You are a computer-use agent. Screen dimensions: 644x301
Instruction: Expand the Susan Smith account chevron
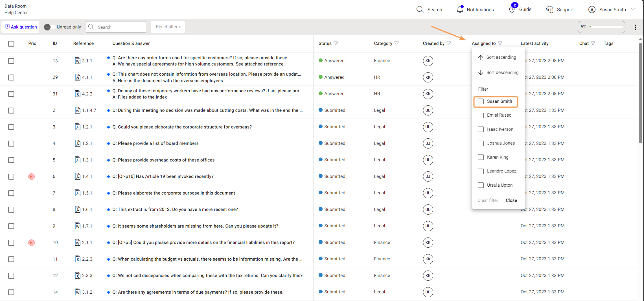pos(633,9)
